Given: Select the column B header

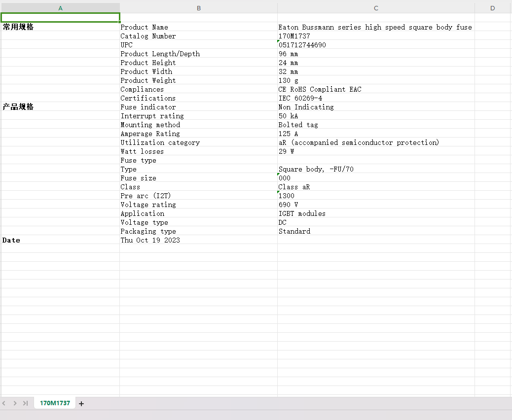Looking at the screenshot, I should [198, 8].
